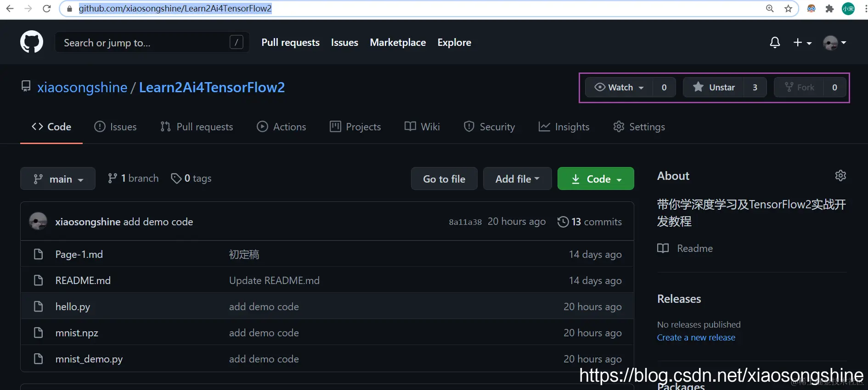Click the repository book icon
The image size is (868, 390).
[26, 86]
